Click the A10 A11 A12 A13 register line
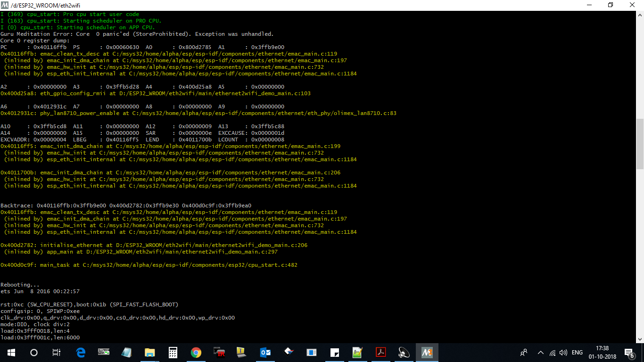Screen dimensions: 644x362 (x=142, y=126)
